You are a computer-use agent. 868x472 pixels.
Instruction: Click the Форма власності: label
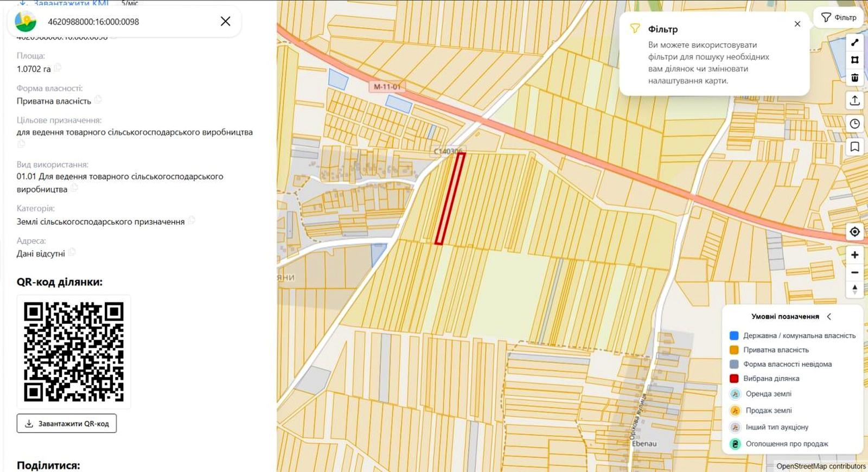[x=49, y=88]
